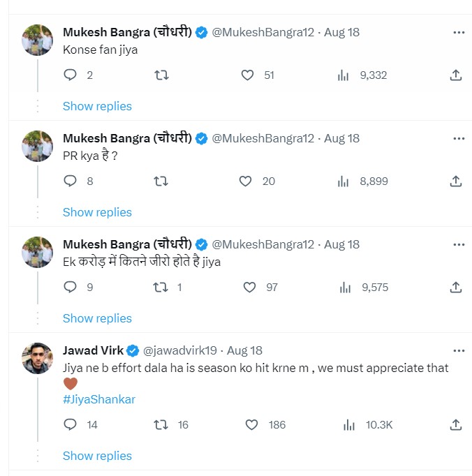Reply to the "Konse fan jiya" tweet
The height and width of the screenshot is (476, 472).
[70, 75]
